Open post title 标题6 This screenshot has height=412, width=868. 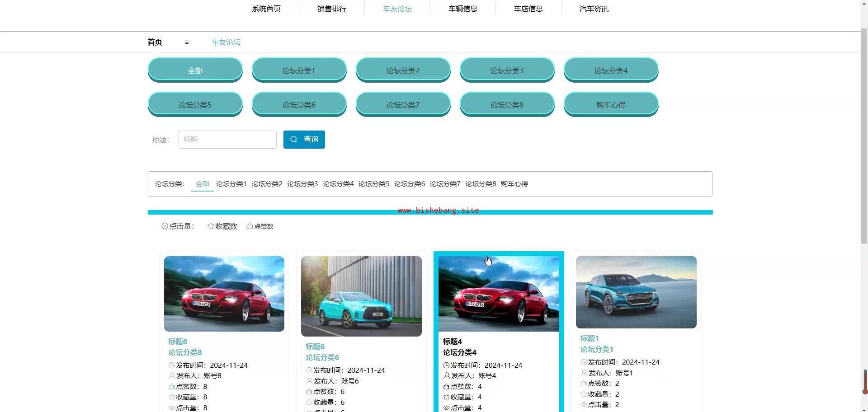pos(315,346)
